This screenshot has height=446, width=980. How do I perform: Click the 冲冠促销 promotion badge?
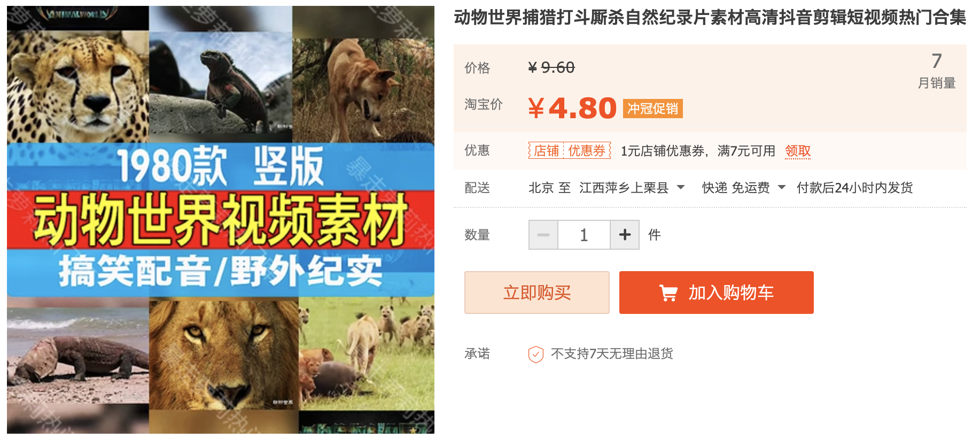pos(652,109)
